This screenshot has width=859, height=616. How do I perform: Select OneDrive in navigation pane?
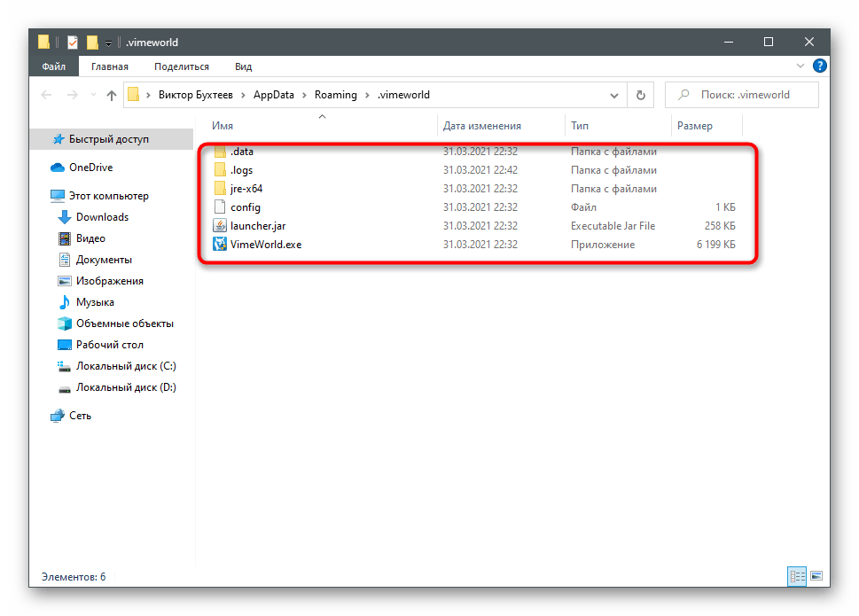tap(90, 168)
